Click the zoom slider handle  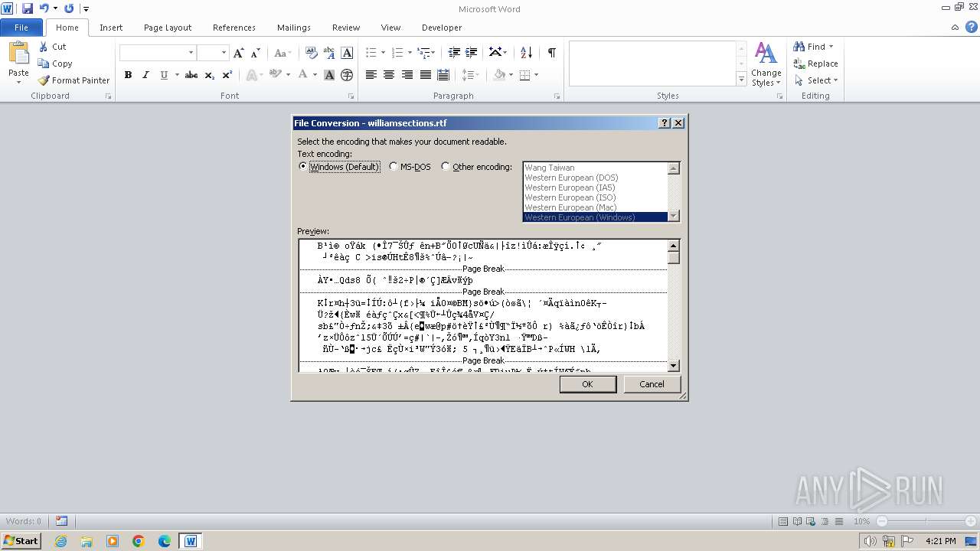[x=883, y=521]
